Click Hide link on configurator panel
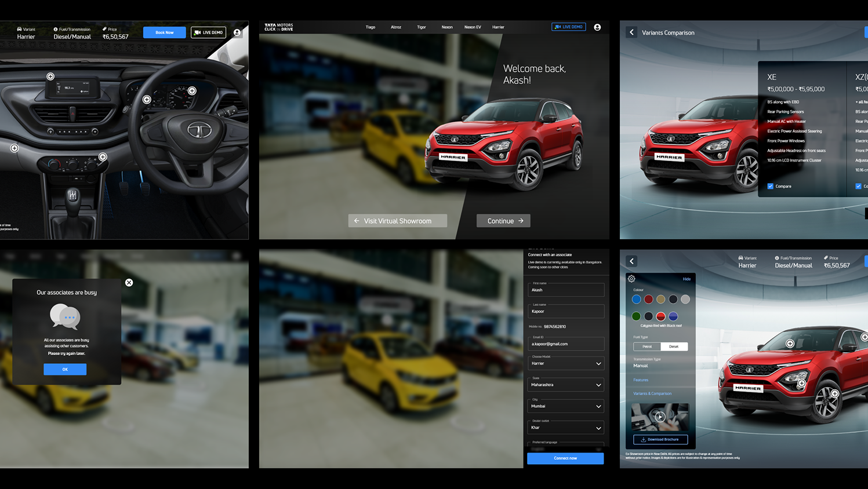 (x=687, y=279)
